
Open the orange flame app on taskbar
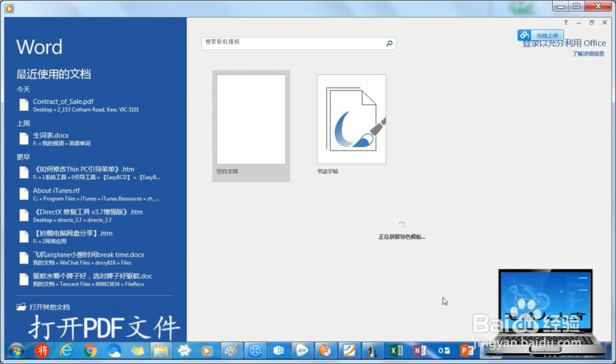coord(325,350)
